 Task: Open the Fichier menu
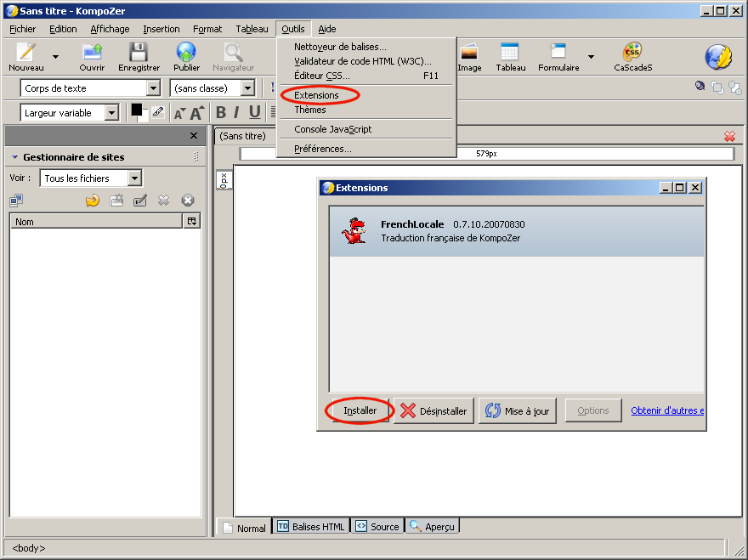(x=22, y=29)
